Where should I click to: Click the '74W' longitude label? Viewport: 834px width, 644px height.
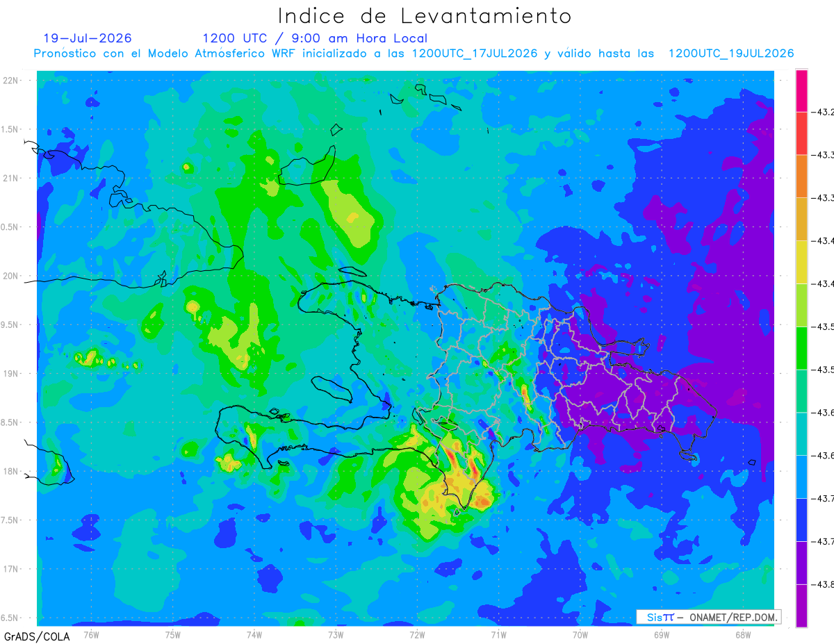[x=254, y=634]
